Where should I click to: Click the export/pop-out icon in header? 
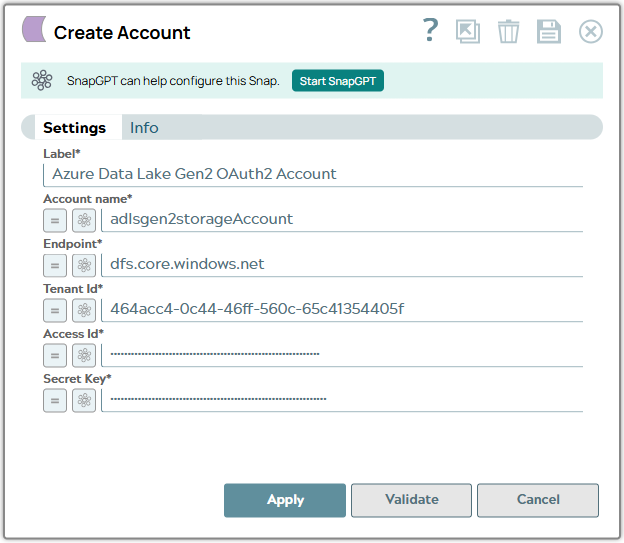click(468, 31)
